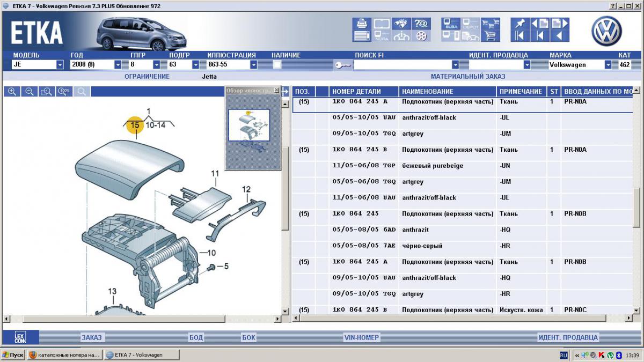Click the RU language indicator
The width and height of the screenshot is (644, 362).
pyautogui.click(x=563, y=355)
